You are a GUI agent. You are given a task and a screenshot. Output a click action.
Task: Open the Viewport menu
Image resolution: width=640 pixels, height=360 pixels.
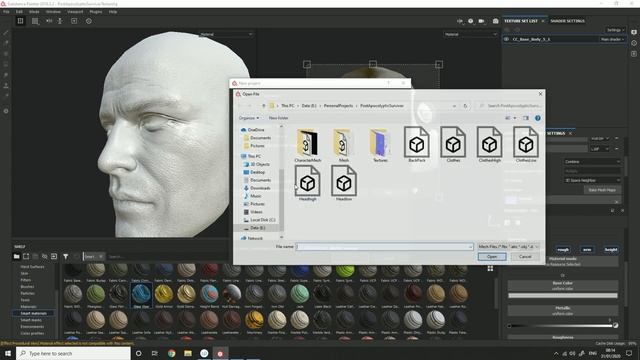(x=75, y=12)
